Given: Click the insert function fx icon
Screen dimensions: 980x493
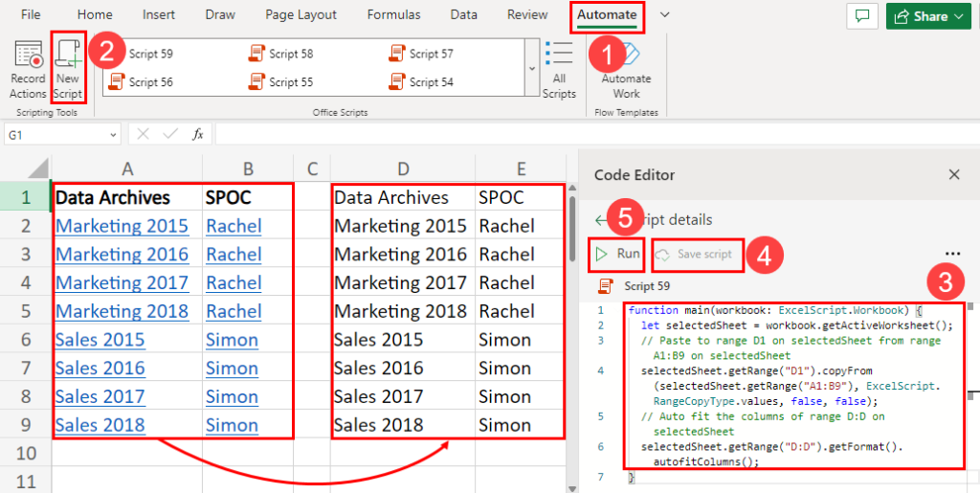Looking at the screenshot, I should tap(197, 134).
